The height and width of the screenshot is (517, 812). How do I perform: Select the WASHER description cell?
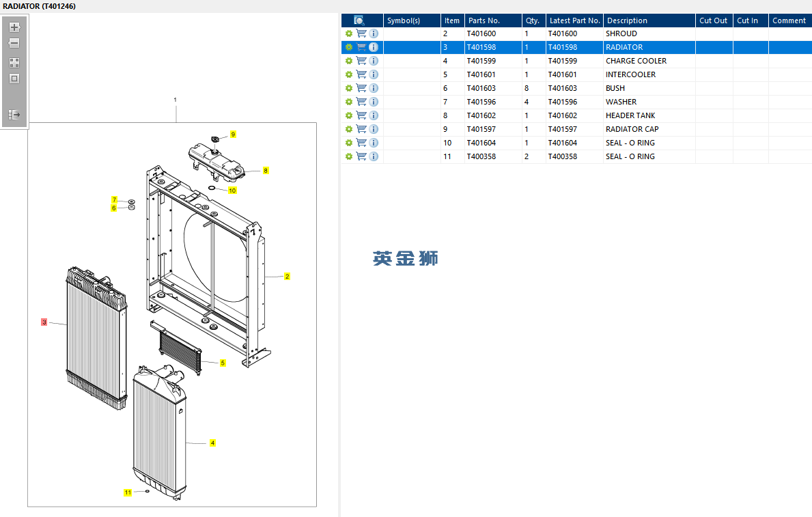click(649, 102)
